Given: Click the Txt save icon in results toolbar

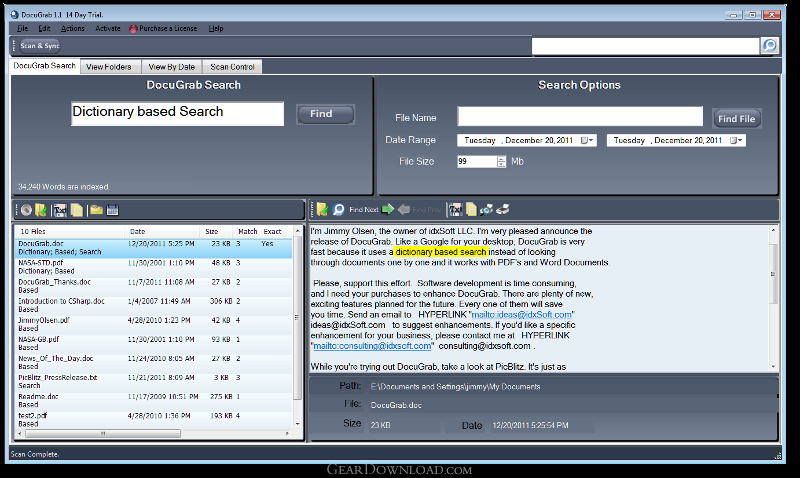Looking at the screenshot, I should (x=60, y=210).
